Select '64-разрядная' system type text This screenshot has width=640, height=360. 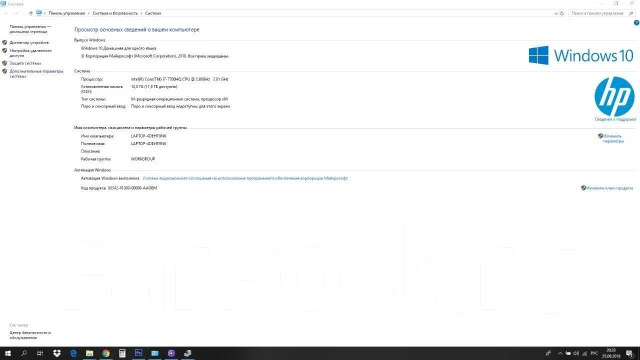click(179, 99)
